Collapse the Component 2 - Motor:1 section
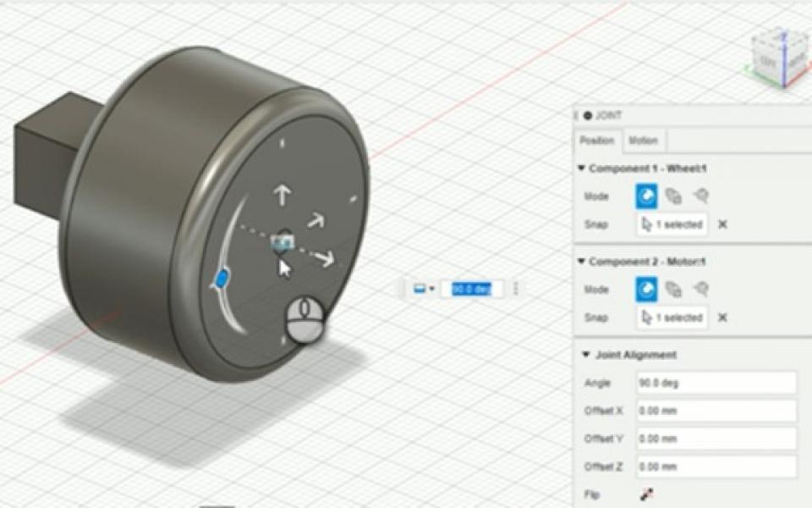The image size is (812, 508). (x=582, y=262)
